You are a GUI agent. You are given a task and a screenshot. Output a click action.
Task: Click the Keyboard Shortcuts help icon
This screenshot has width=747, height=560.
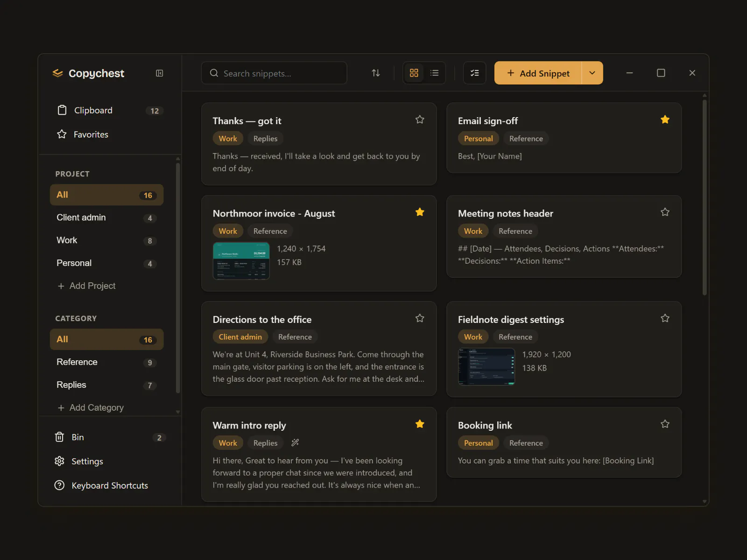click(59, 485)
